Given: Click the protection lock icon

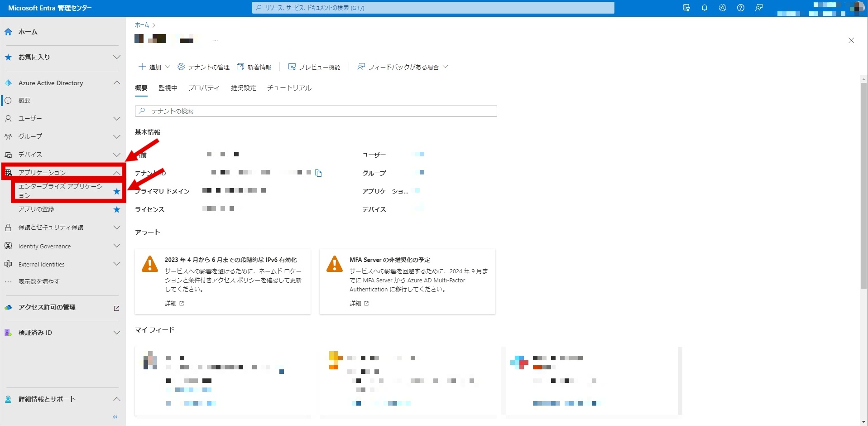Looking at the screenshot, I should click(8, 228).
